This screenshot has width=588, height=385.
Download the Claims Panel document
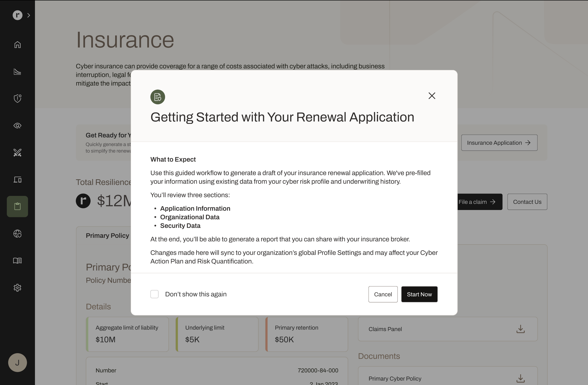click(x=520, y=329)
